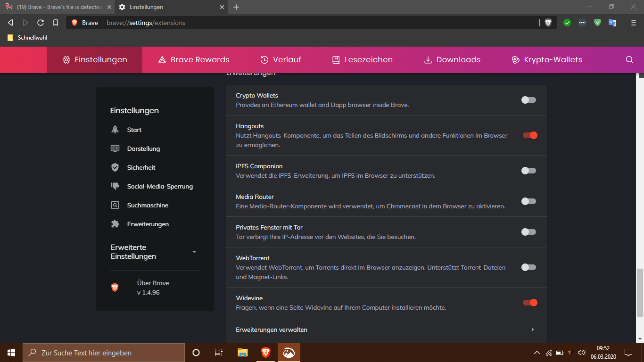Open Über Brave about page

(x=153, y=288)
